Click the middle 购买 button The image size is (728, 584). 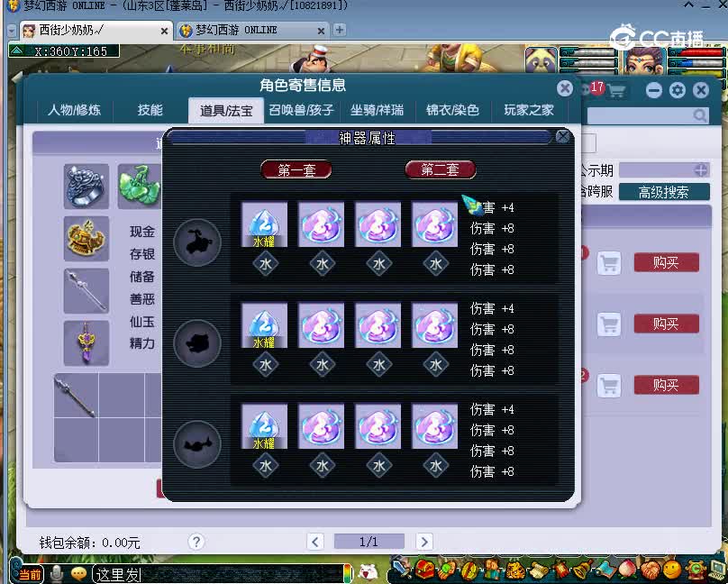(666, 324)
